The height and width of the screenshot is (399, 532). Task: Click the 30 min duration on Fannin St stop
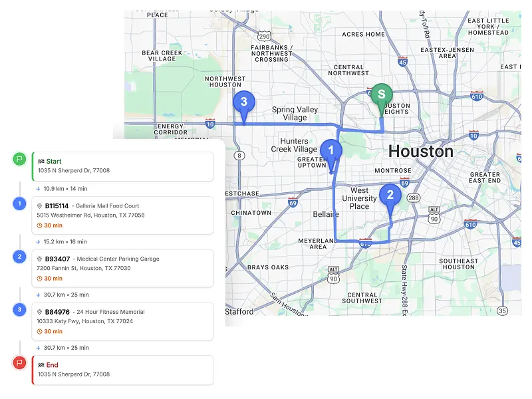pyautogui.click(x=53, y=279)
